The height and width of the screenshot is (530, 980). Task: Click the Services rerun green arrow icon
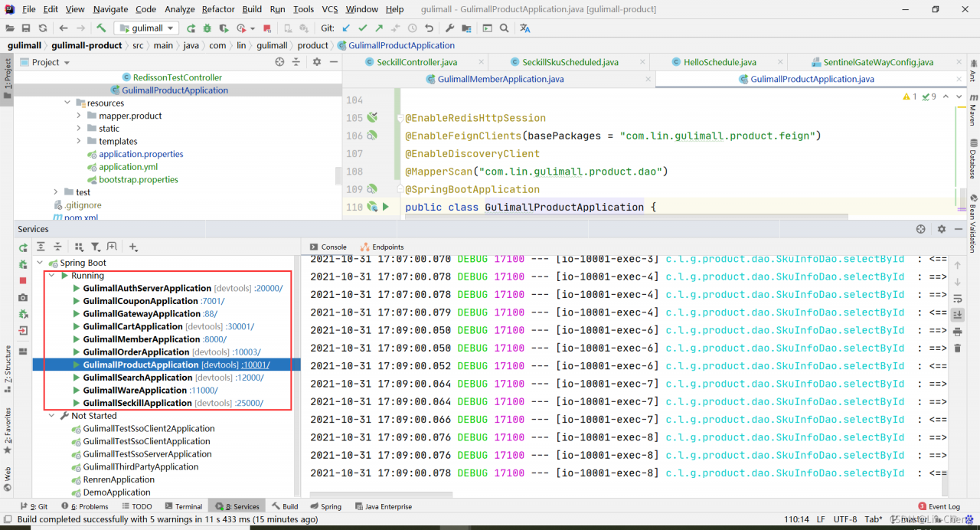tap(23, 247)
